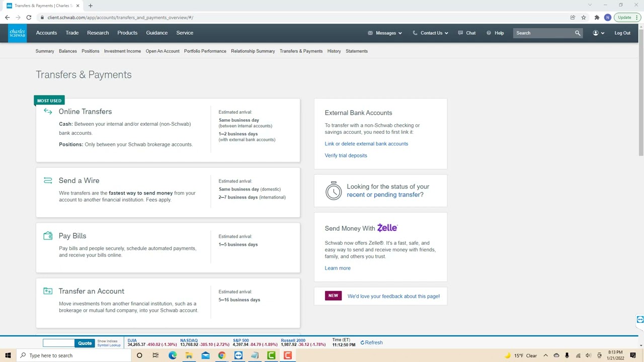This screenshot has width=644, height=362.
Task: Open the Accounts menu
Action: click(46, 33)
